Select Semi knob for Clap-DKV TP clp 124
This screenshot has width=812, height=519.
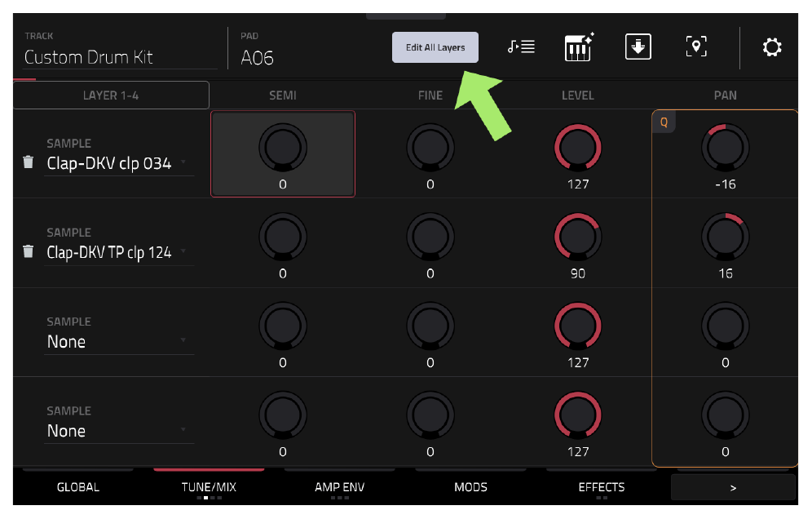click(283, 237)
